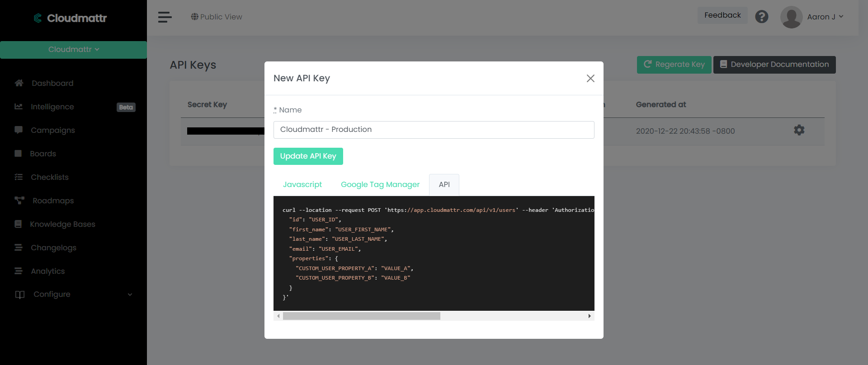Click the Configure open-book icon

click(x=20, y=295)
